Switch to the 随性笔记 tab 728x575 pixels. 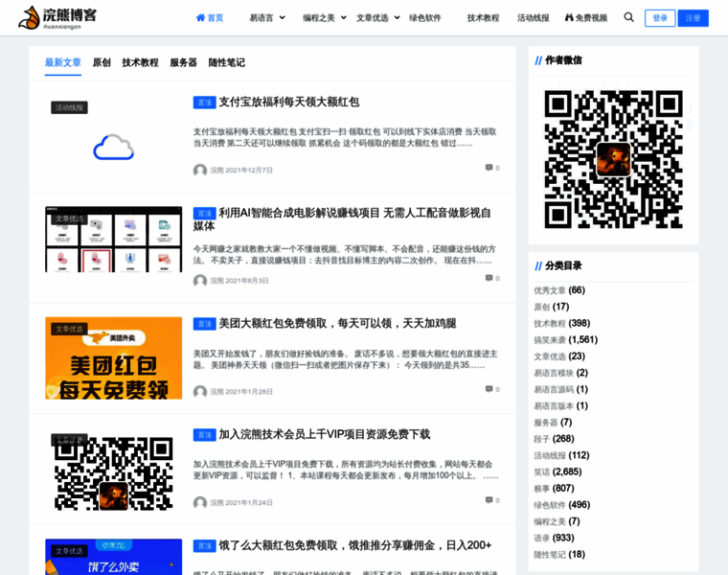point(227,62)
